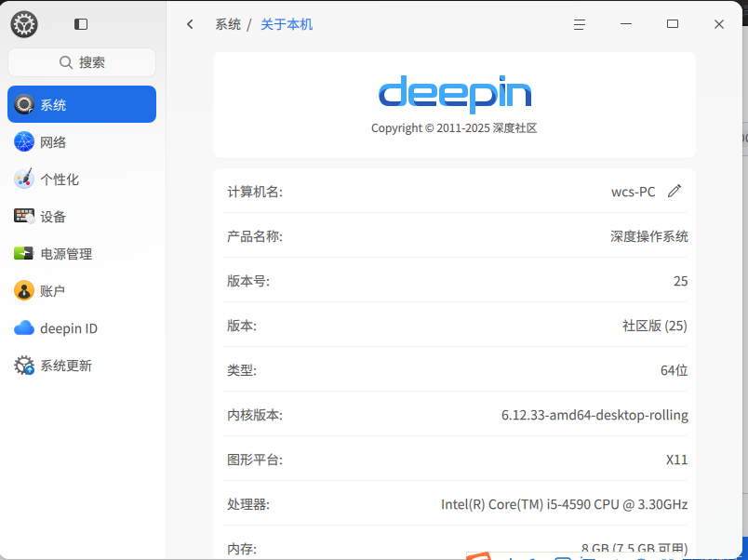Select 系统 in sidebar
Screen dimensions: 748x560
[82, 104]
